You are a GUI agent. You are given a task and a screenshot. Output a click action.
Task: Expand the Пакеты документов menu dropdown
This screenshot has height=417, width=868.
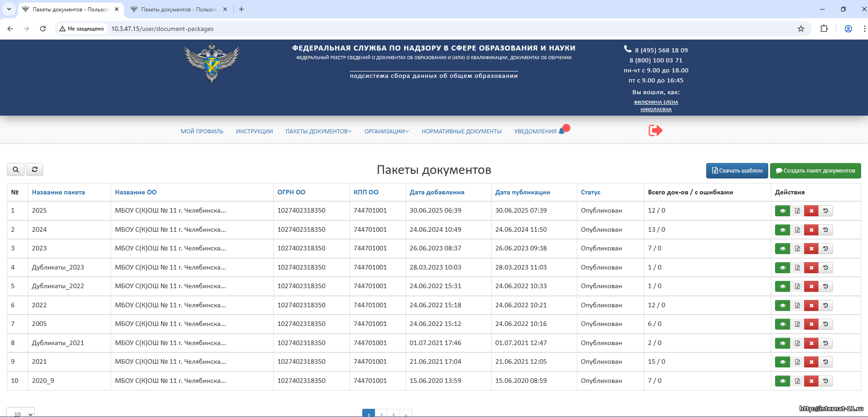tap(318, 131)
